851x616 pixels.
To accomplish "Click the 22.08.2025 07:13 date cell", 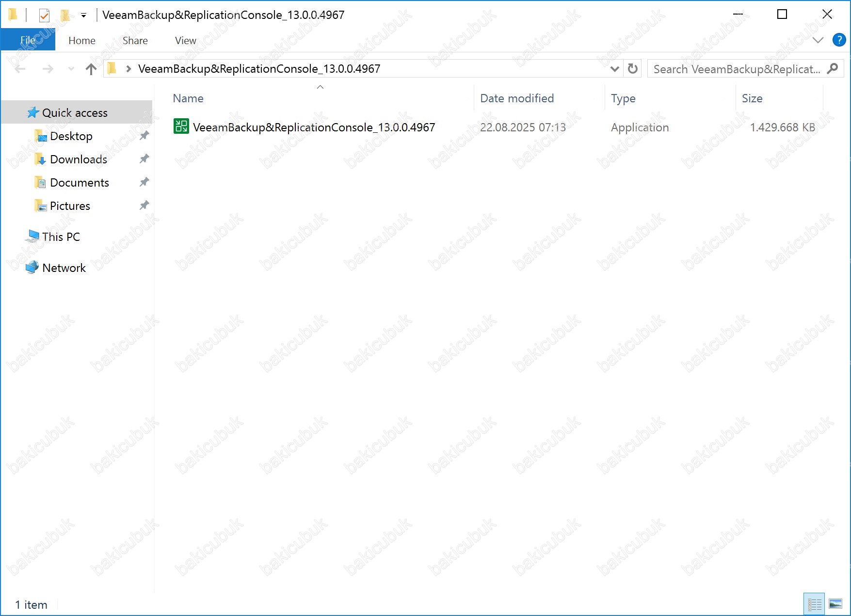I will (523, 127).
